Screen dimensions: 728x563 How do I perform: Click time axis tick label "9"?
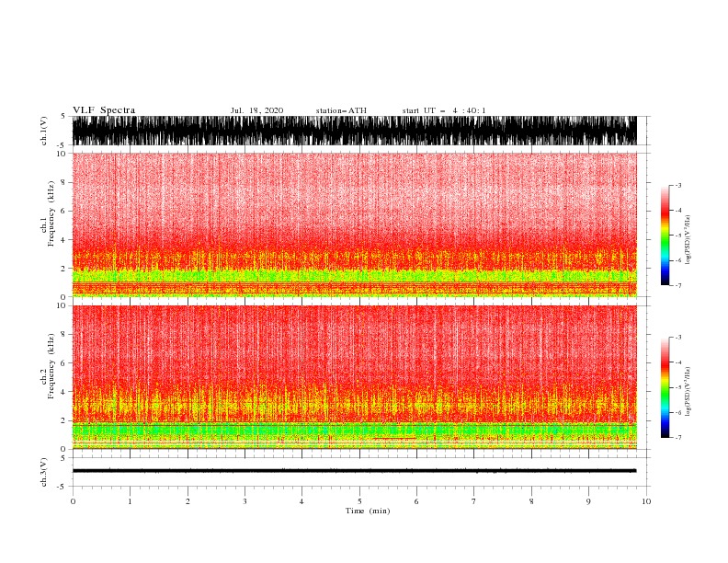tap(588, 501)
